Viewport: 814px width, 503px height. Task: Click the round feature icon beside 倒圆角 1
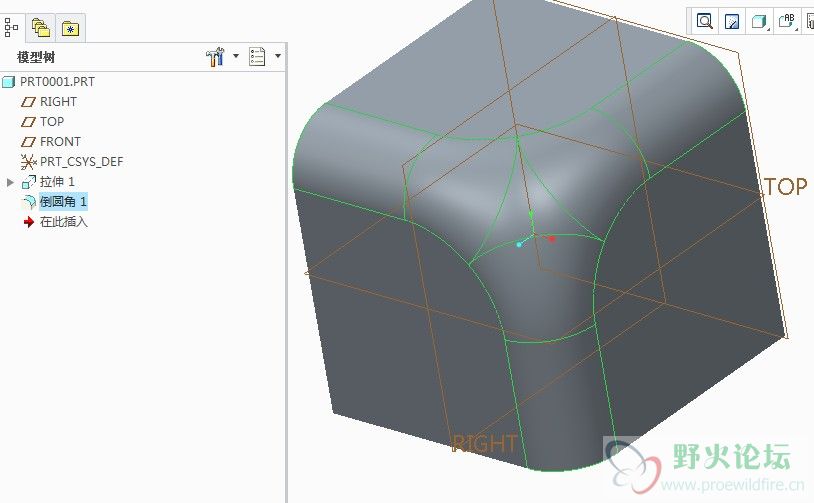coord(29,202)
